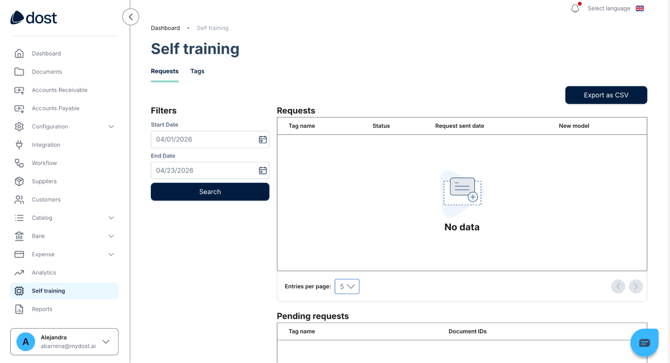This screenshot has height=363, width=670.
Task: Click the Document IDs column header
Action: pyautogui.click(x=467, y=331)
